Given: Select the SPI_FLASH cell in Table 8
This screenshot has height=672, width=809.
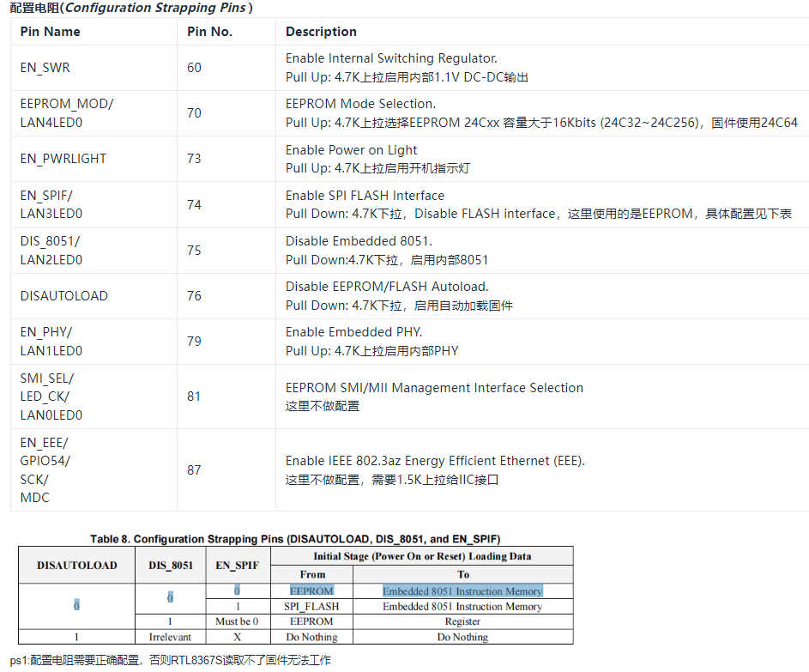Looking at the screenshot, I should point(312,606).
